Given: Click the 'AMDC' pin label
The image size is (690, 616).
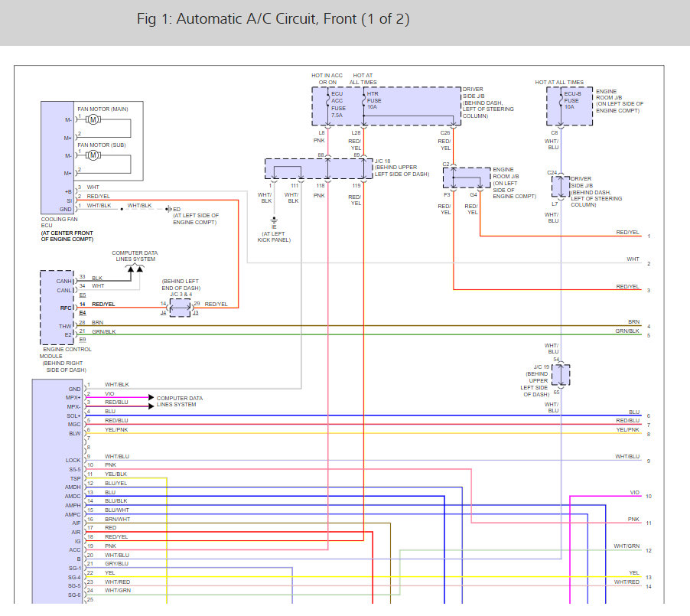Looking at the screenshot, I should tap(73, 496).
